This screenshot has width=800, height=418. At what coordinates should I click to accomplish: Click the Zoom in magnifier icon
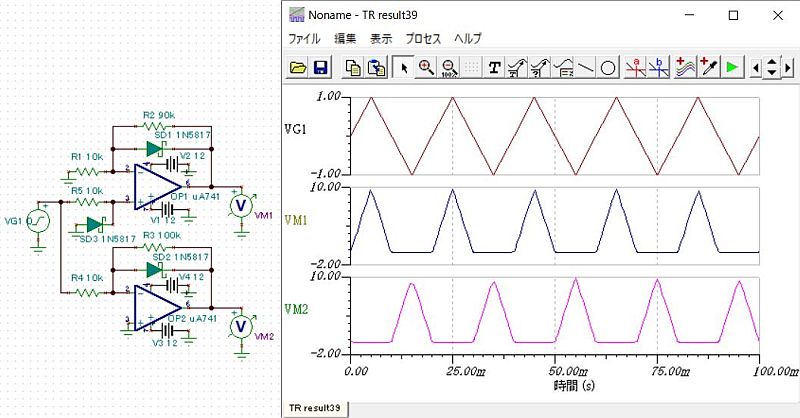coord(426,67)
